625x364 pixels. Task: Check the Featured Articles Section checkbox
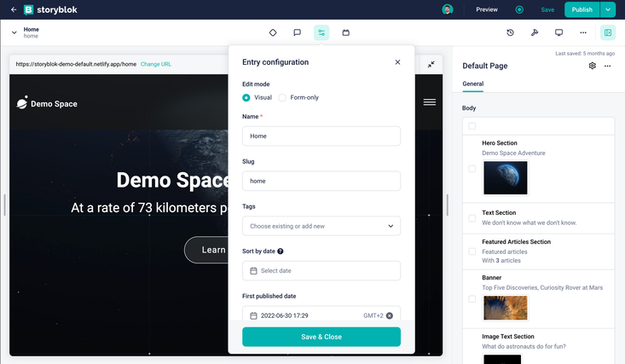point(472,251)
